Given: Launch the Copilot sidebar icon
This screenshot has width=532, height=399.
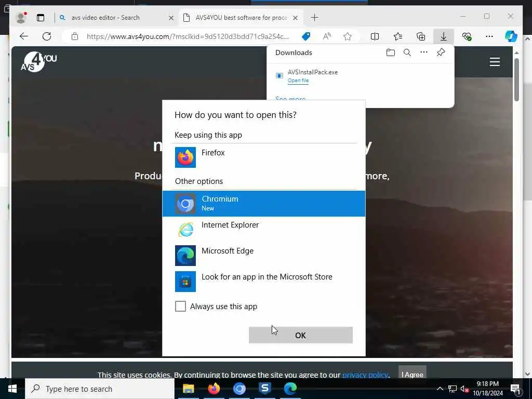Looking at the screenshot, I should click(x=511, y=36).
